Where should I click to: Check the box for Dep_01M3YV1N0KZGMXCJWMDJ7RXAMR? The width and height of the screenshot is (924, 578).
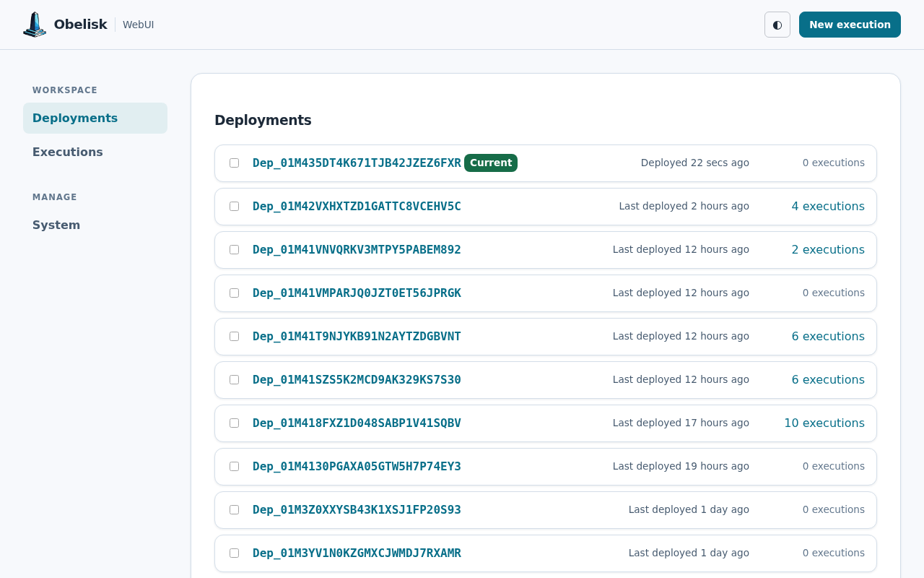pyautogui.click(x=234, y=553)
